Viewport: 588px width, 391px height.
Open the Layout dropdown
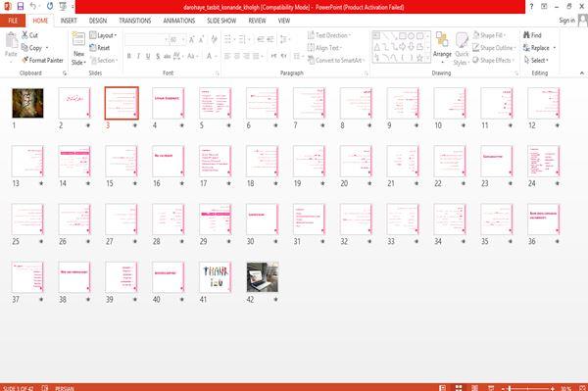click(x=103, y=35)
